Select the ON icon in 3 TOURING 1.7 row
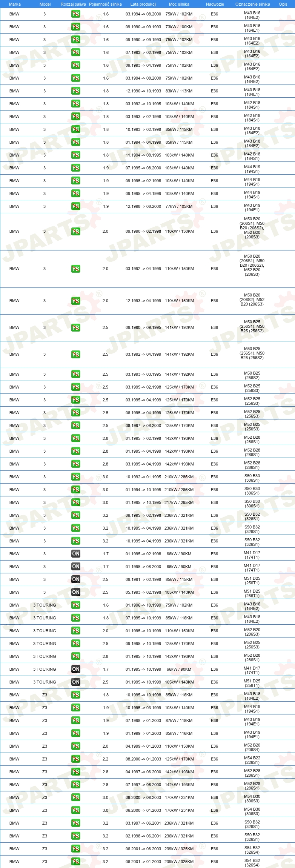Viewport: 295px width, 868px height. (x=75, y=669)
